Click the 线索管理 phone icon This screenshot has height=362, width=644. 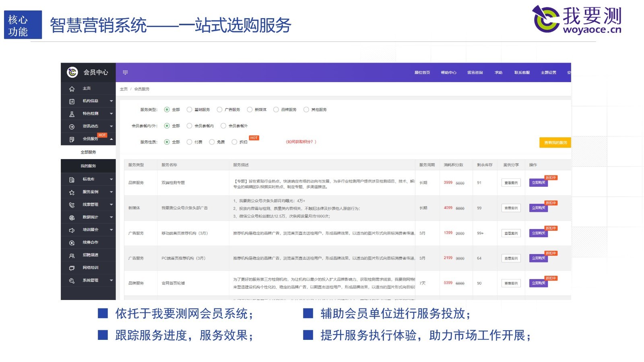coord(72,205)
